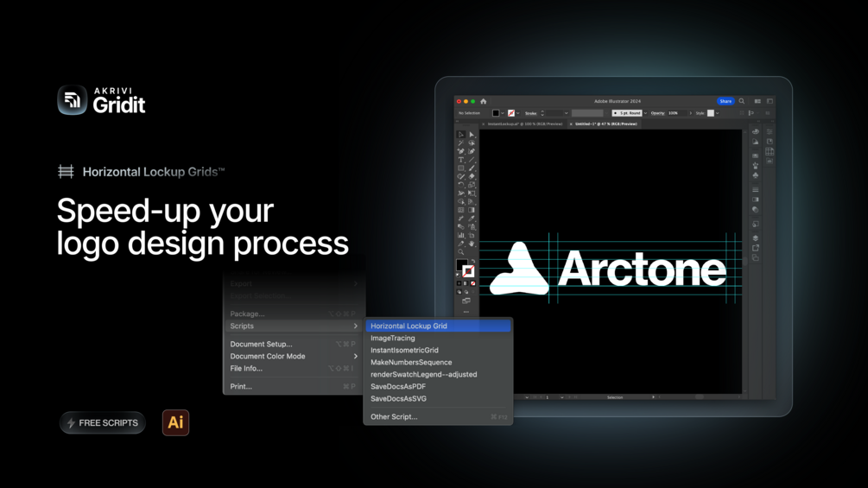Choose the Rotate tool

(460, 184)
